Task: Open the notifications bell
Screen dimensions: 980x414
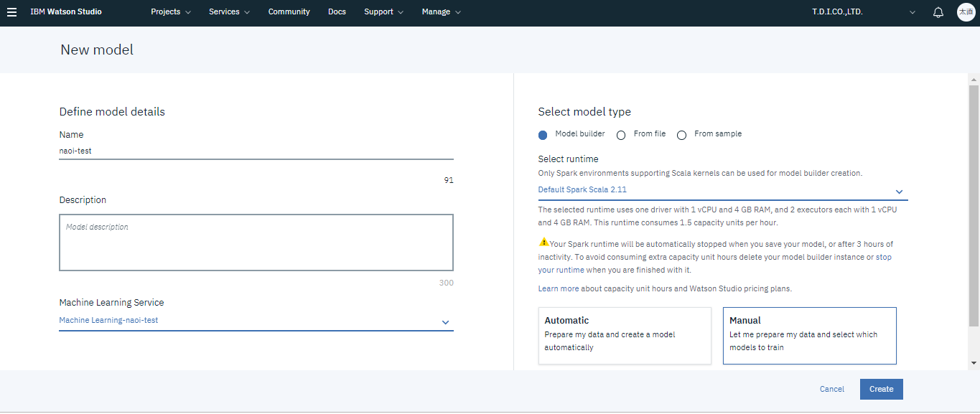Action: (938, 12)
